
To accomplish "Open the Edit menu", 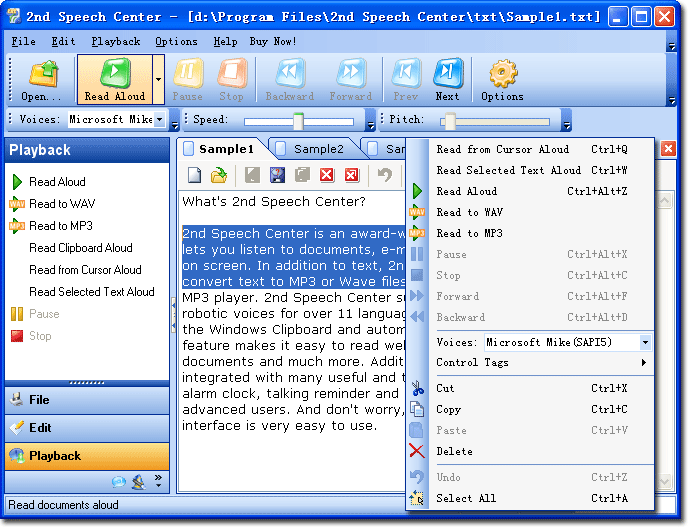I will [x=63, y=41].
